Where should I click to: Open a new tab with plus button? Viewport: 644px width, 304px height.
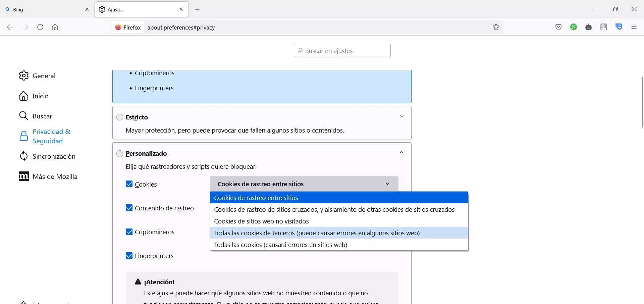197,10
